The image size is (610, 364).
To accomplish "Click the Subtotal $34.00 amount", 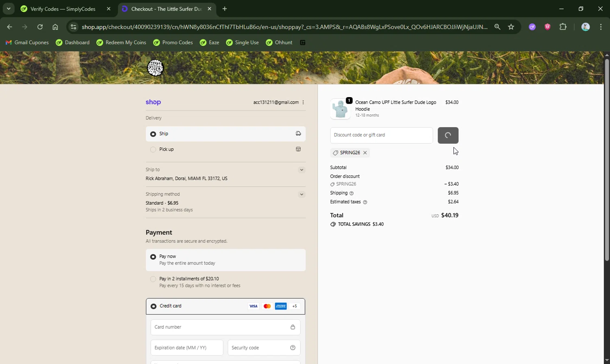I will pyautogui.click(x=452, y=167).
